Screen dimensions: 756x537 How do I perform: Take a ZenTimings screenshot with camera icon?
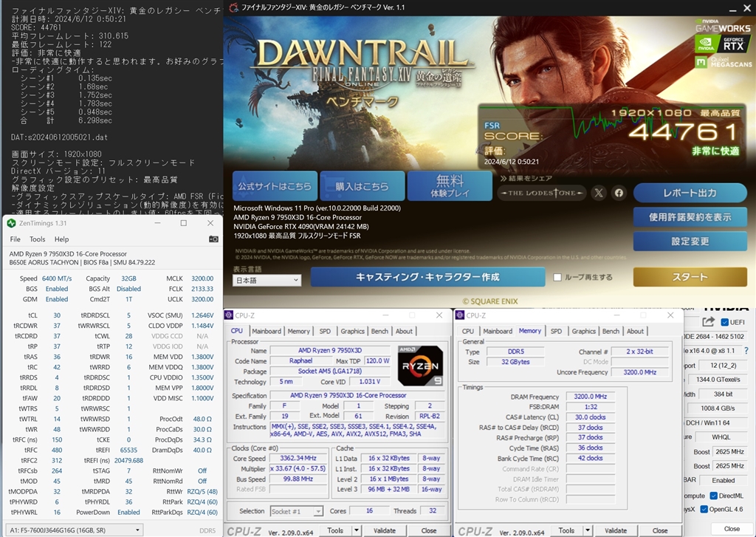click(x=213, y=239)
